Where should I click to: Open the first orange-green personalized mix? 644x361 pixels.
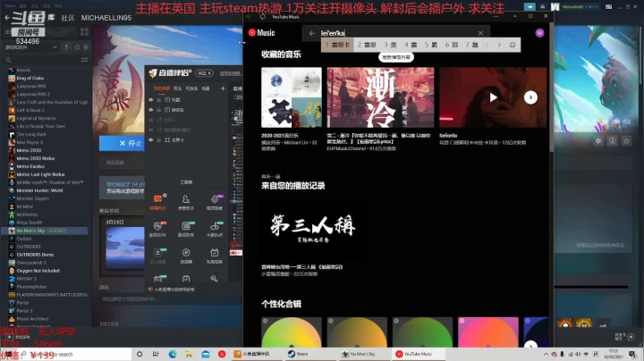pos(292,332)
